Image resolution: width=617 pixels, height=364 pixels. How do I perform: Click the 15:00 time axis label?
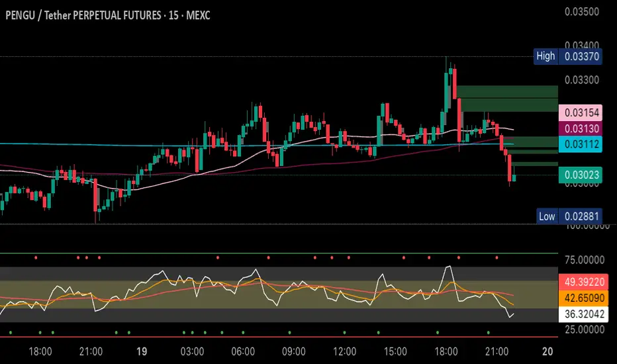pos(395,351)
